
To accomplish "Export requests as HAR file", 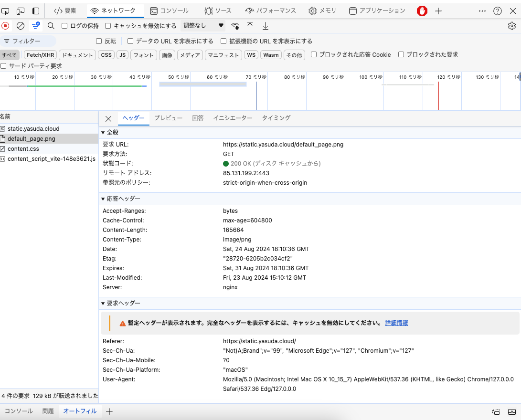I will pyautogui.click(x=265, y=26).
